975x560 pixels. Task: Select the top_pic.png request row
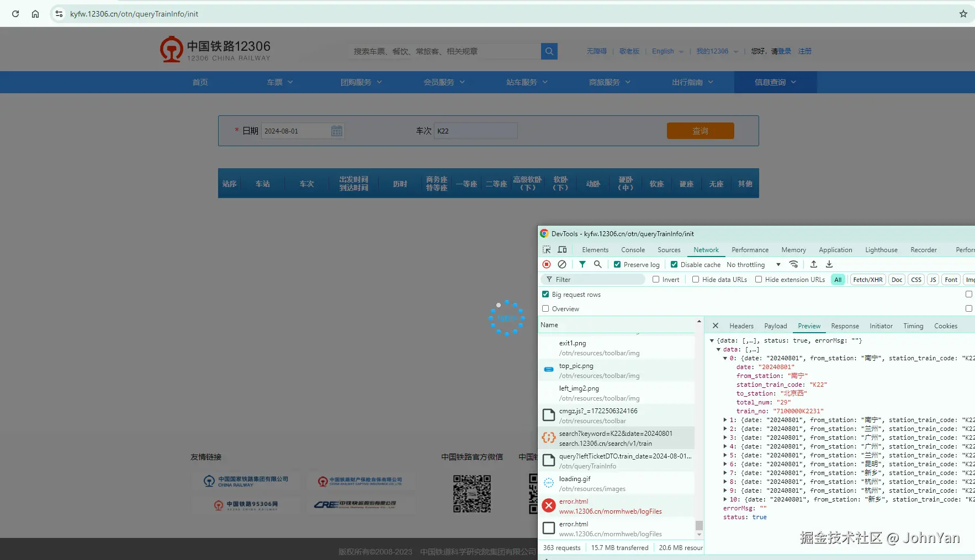tap(617, 370)
